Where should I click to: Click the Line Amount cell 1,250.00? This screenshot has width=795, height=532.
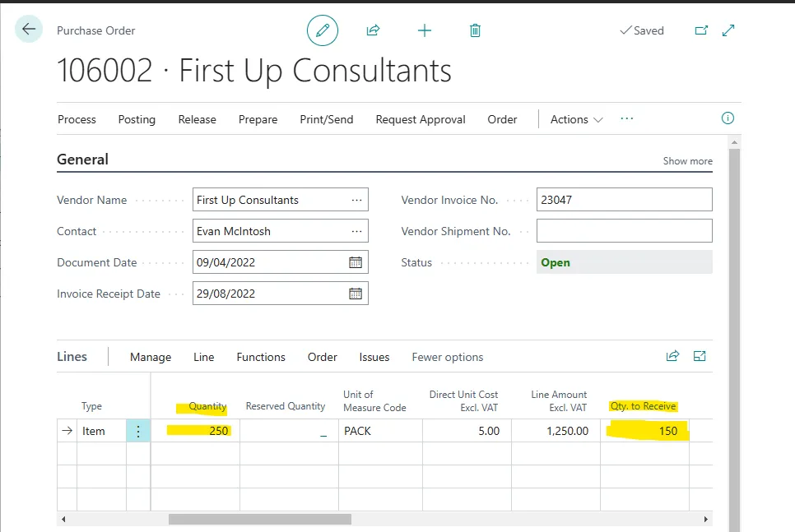556,431
